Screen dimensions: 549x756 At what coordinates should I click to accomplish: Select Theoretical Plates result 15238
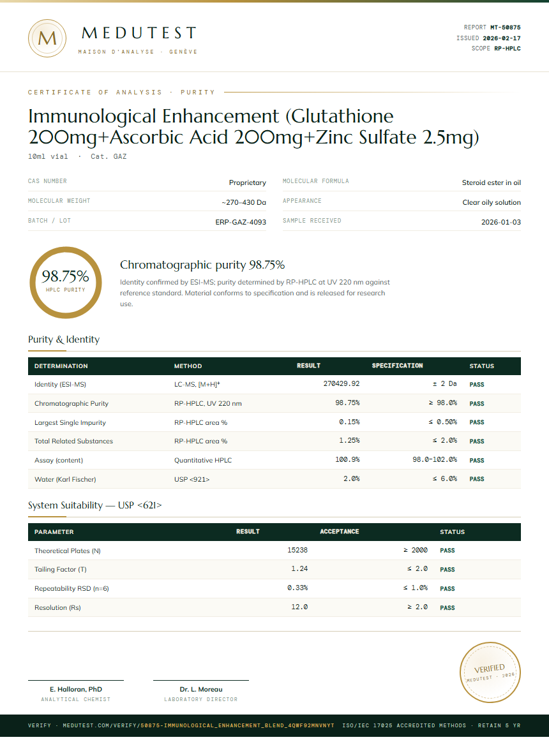(x=297, y=550)
